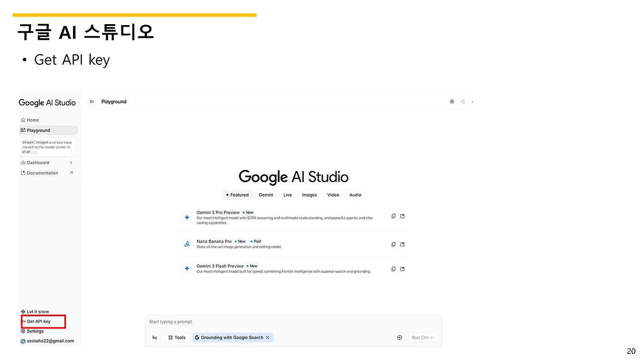Collapse the sidebar using the toggle icon
Image resolution: width=644 pixels, height=362 pixels.
(x=92, y=102)
